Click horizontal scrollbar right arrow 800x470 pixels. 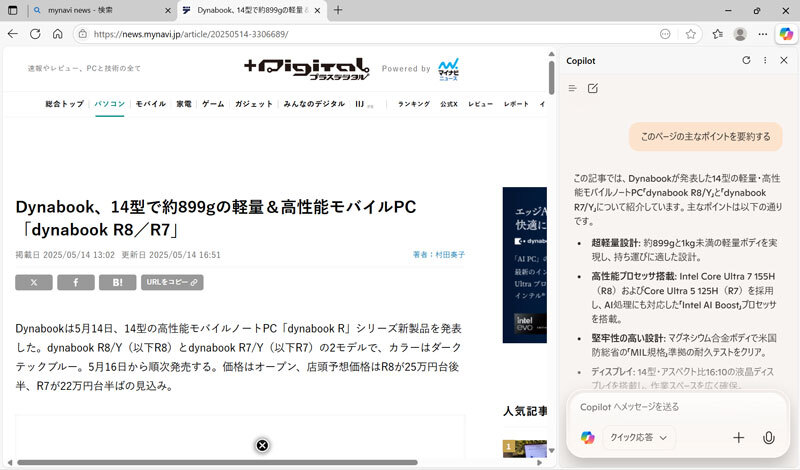click(x=539, y=462)
